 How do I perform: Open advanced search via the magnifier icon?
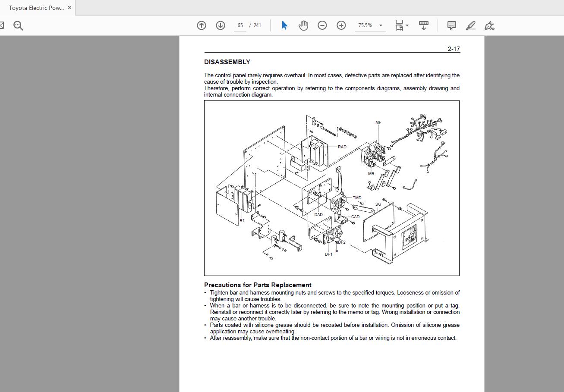pos(18,25)
